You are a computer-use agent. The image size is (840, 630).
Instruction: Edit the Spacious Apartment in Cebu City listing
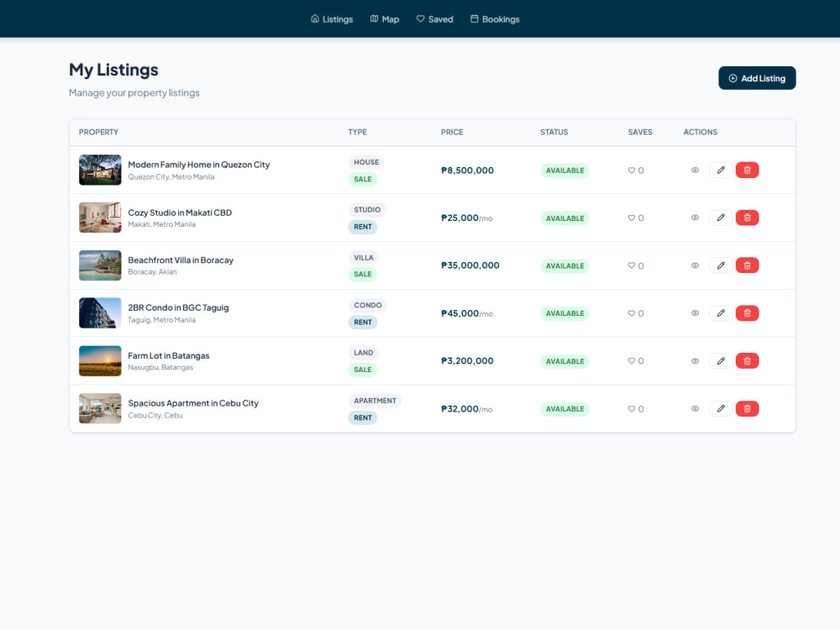[x=721, y=409]
